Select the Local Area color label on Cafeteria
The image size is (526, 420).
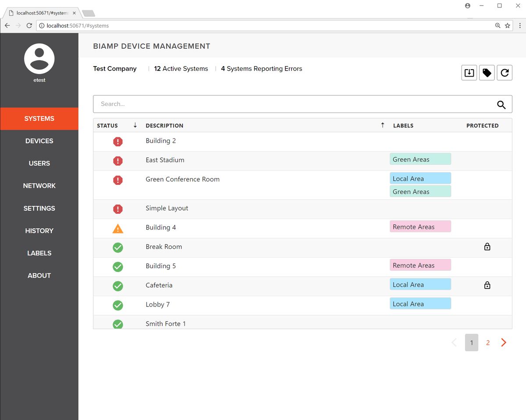(x=419, y=284)
